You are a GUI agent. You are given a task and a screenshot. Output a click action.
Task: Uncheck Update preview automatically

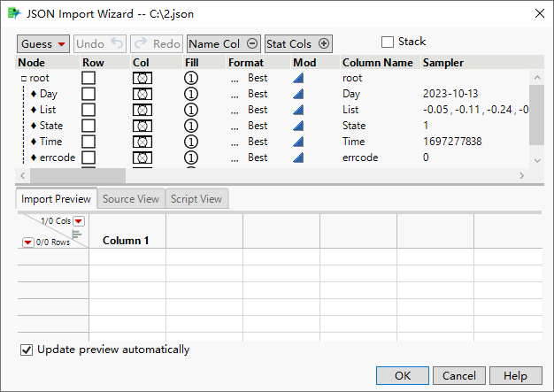point(27,350)
